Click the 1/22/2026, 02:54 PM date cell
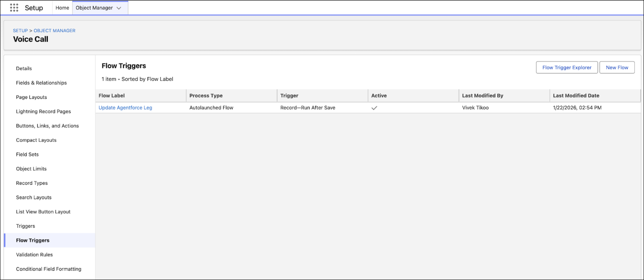 tap(577, 108)
